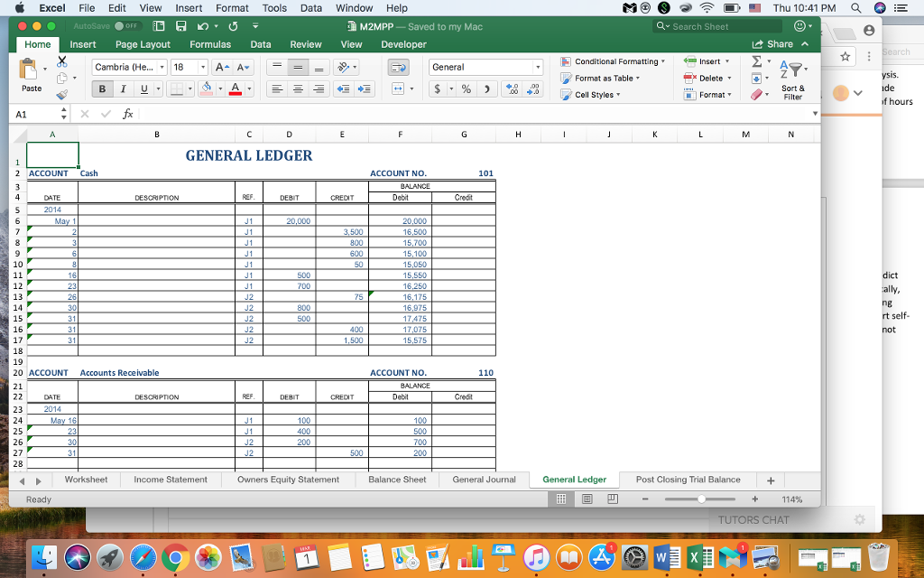This screenshot has width=924, height=578.
Task: Open the template page icon beside Save
Action: pos(159,26)
